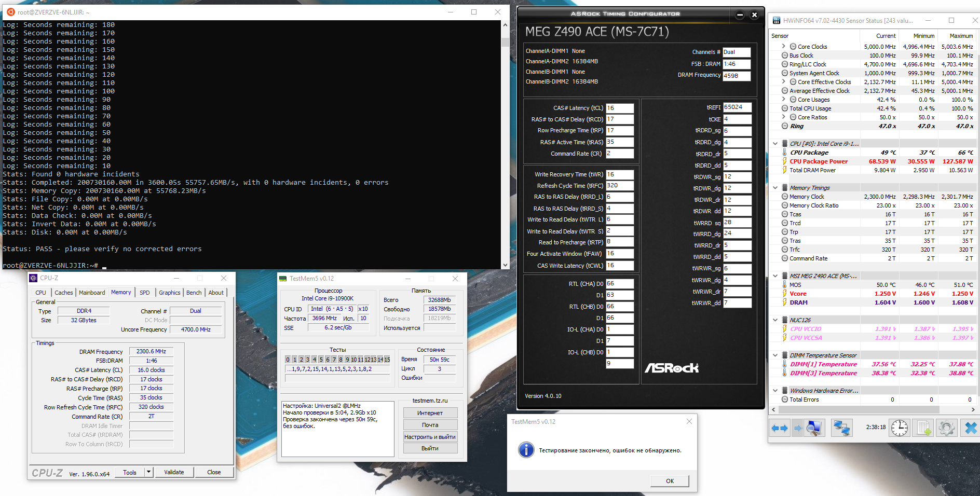
Task: Switch to the CPU tab in CPU-Z
Action: click(40, 293)
